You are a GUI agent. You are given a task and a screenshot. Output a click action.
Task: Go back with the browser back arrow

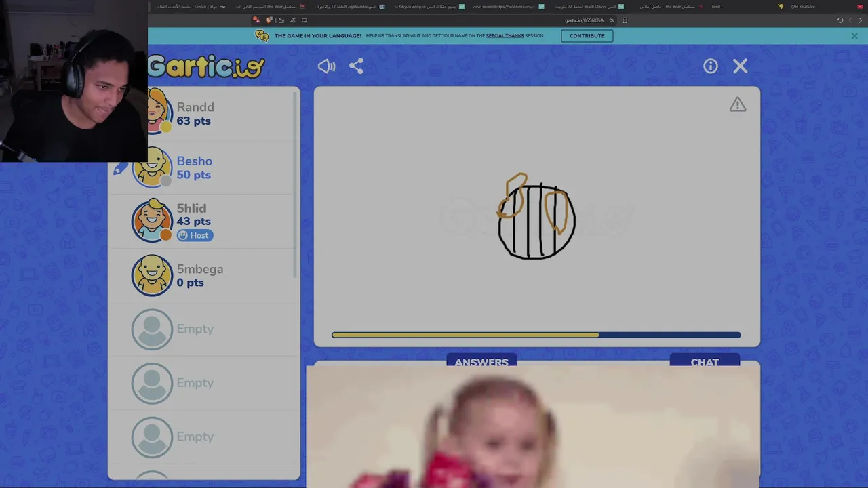[860, 20]
